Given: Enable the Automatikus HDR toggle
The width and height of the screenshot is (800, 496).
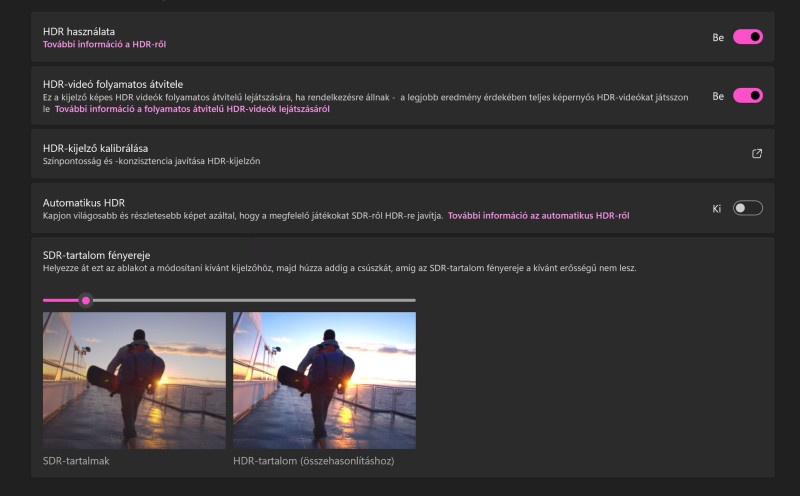Looking at the screenshot, I should [747, 208].
